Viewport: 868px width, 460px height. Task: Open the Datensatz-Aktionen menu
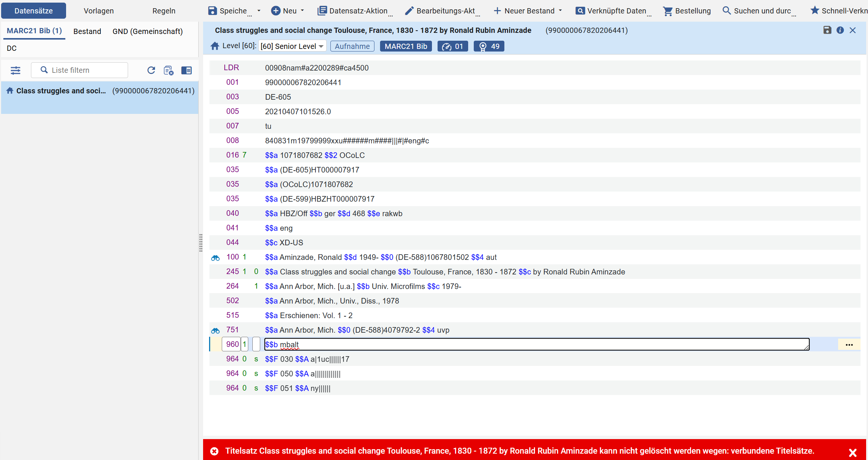pos(355,11)
